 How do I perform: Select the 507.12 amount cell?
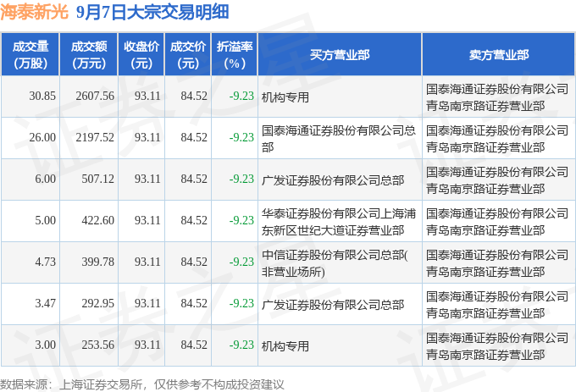[89, 179]
